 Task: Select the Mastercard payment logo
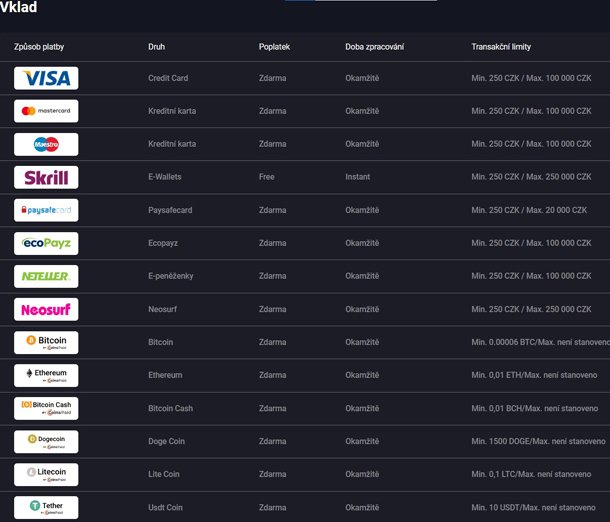pos(46,111)
